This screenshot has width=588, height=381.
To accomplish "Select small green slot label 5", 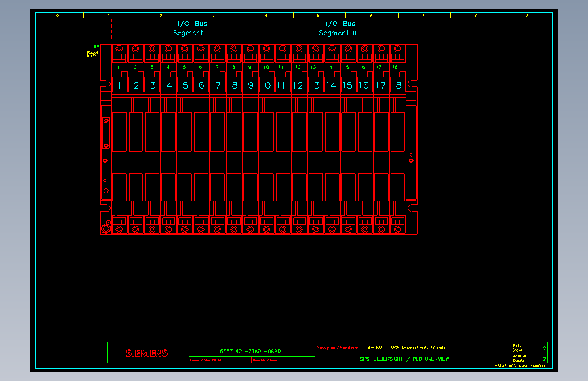I will (x=184, y=68).
